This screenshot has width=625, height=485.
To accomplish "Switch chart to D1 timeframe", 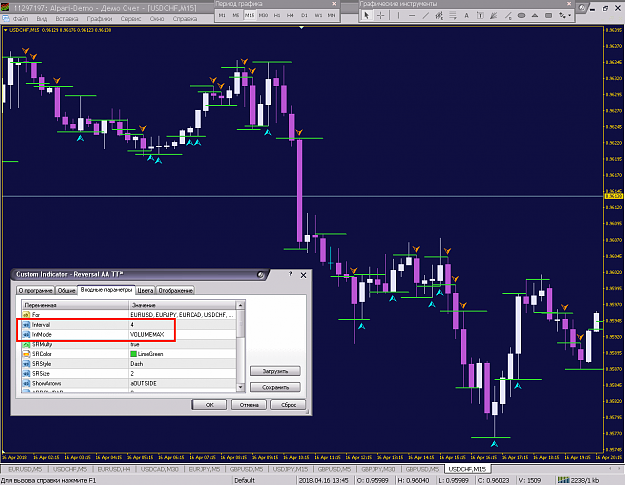I will [304, 16].
